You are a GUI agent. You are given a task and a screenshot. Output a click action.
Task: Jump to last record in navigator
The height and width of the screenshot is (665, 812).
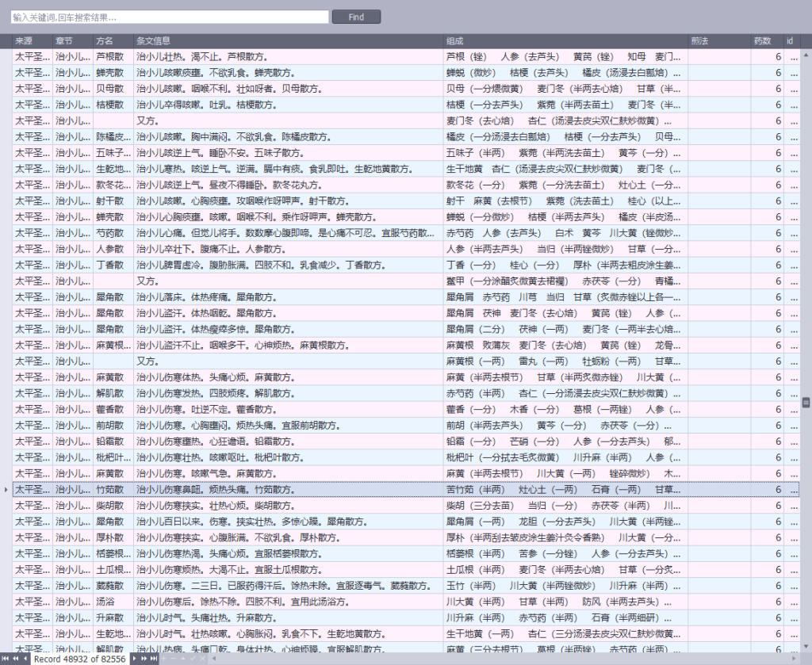coord(154,659)
